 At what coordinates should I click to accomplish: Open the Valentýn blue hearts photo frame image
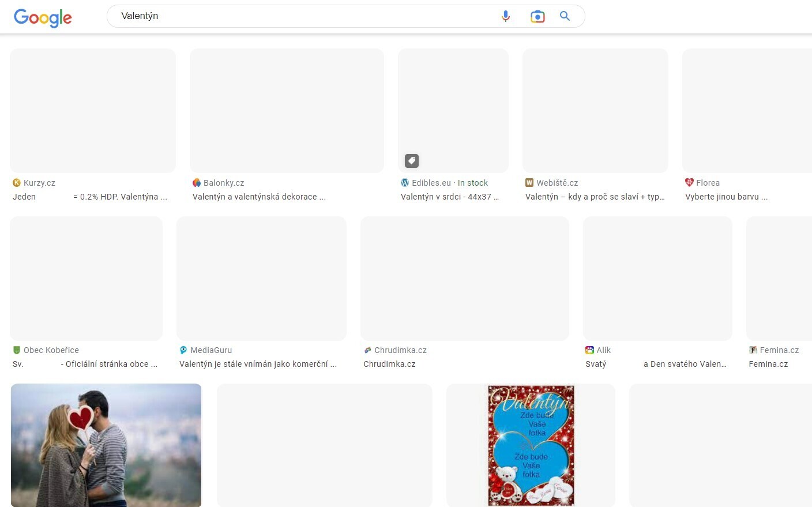point(531,445)
